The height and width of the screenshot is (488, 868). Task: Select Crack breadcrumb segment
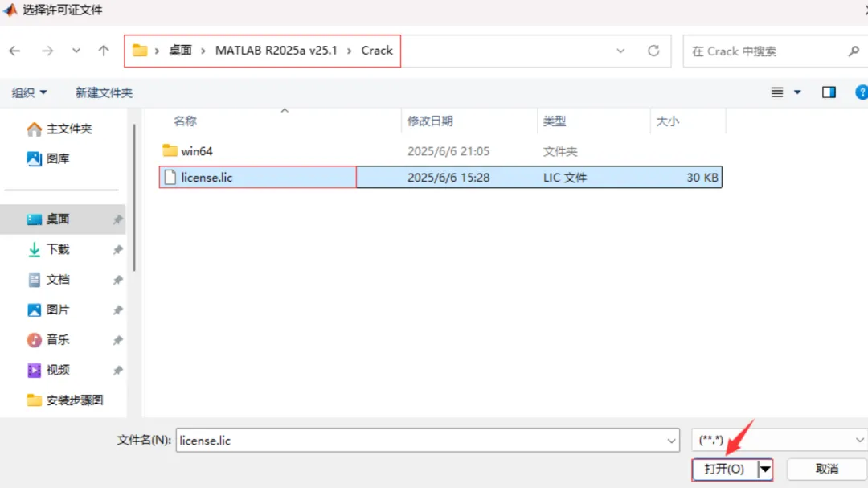point(377,51)
